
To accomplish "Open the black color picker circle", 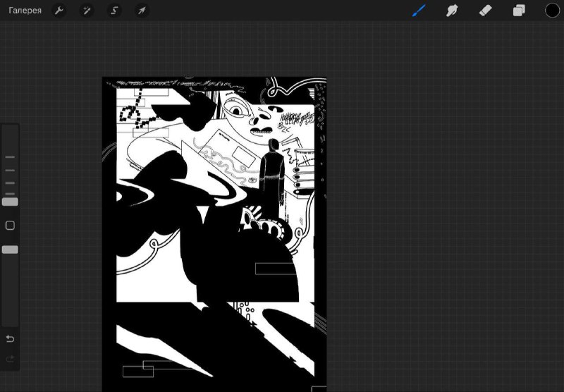I will pyautogui.click(x=552, y=11).
